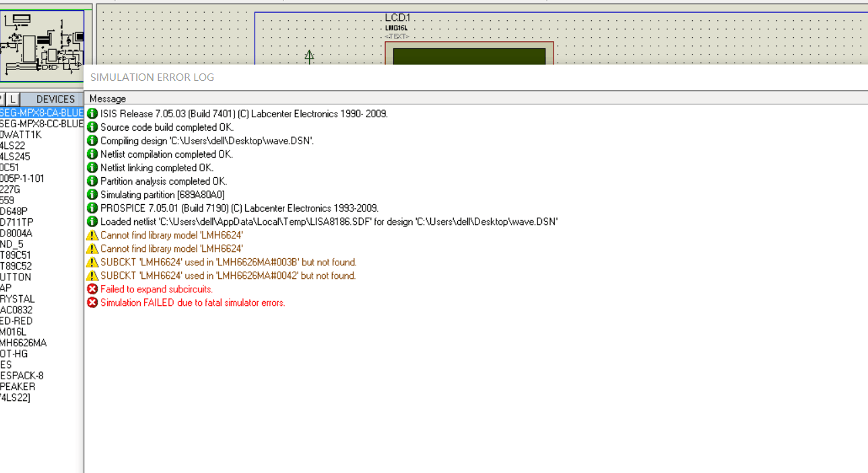Select the D648P device entry
This screenshot has width=868, height=473.
(13, 212)
